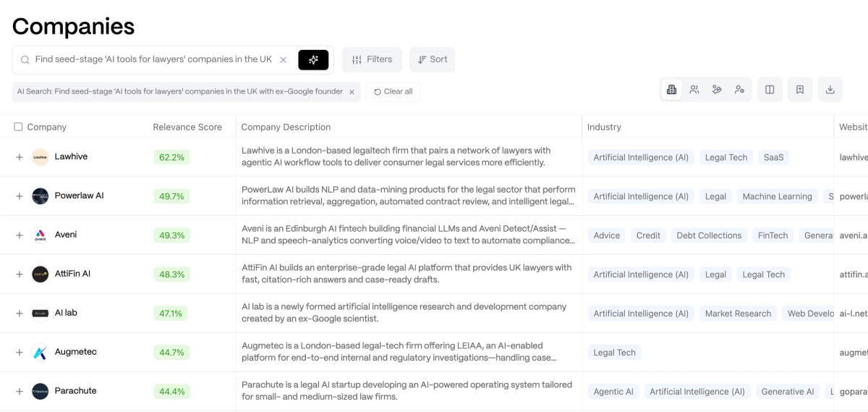Expand the AI lab row with plus icon
Image resolution: width=868 pixels, height=412 pixels.
click(x=20, y=314)
